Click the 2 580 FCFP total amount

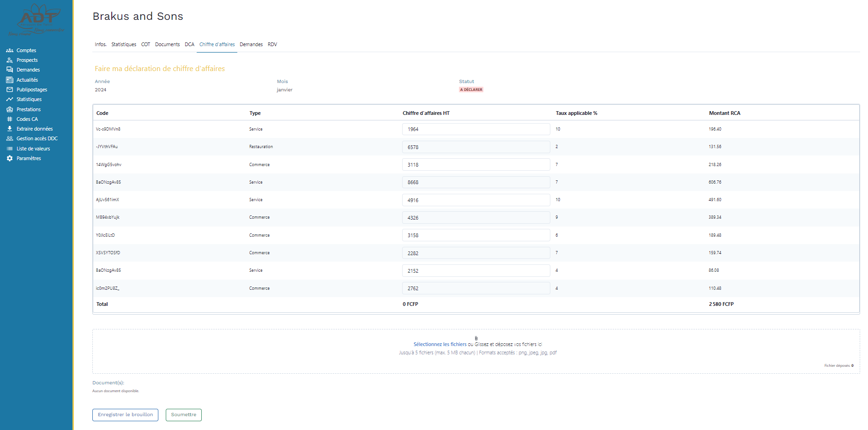(721, 304)
